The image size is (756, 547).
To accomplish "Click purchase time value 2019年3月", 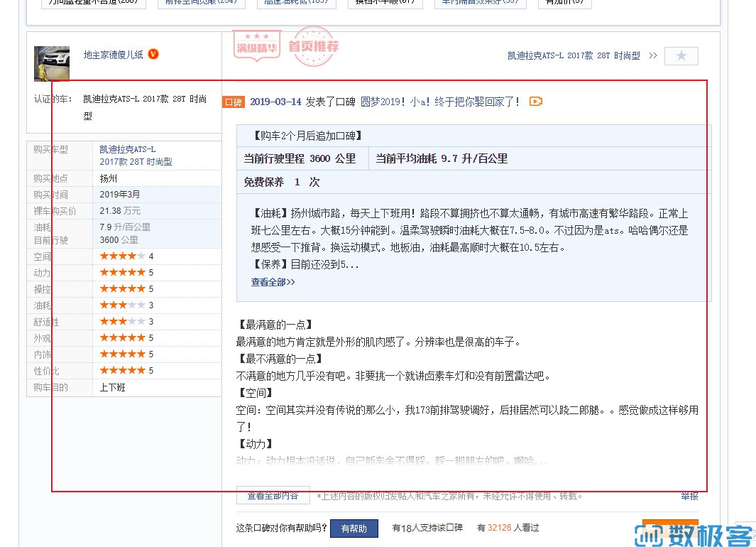I will pyautogui.click(x=119, y=195).
